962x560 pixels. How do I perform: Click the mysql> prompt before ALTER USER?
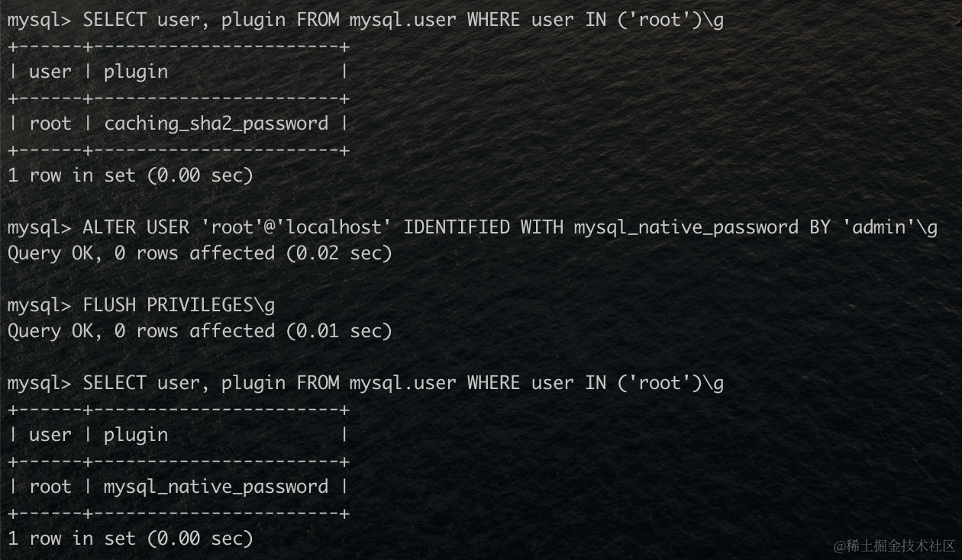(39, 227)
